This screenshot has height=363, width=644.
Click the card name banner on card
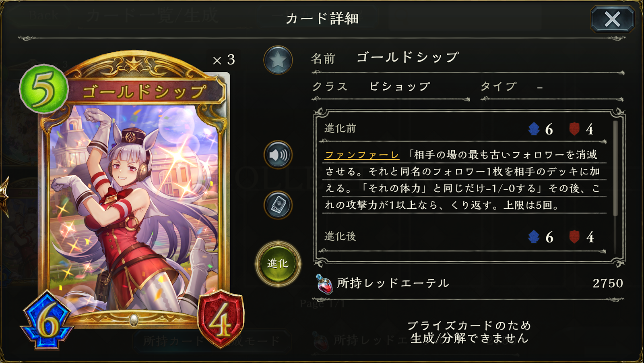pos(145,92)
